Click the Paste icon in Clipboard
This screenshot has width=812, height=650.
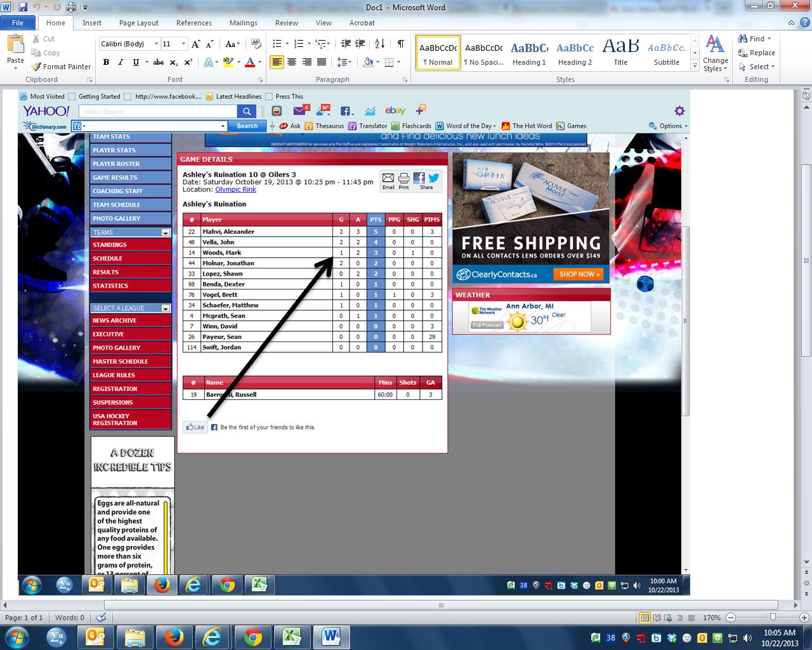coord(15,50)
